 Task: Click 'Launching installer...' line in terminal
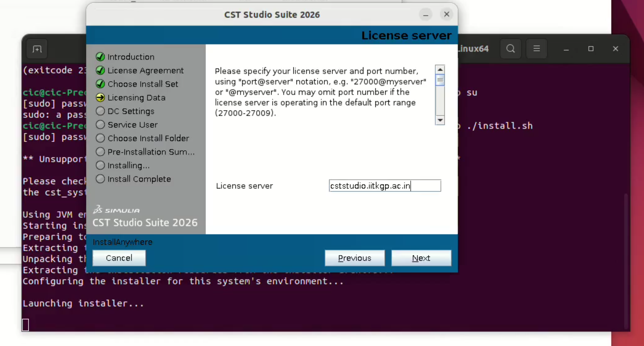(83, 303)
